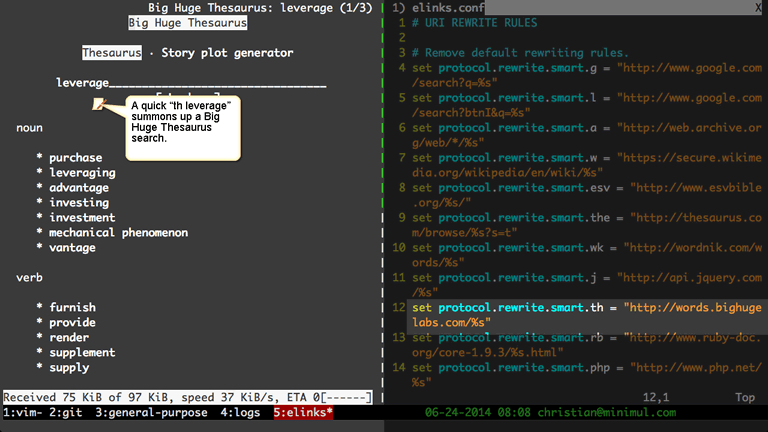Place cursor on the smart.wk wordnik rule

pyautogui.click(x=587, y=255)
